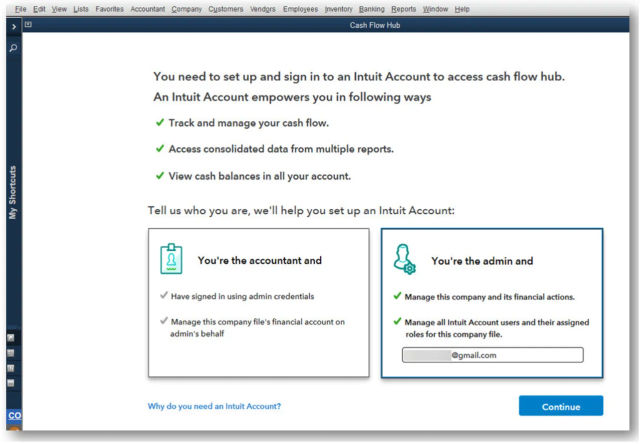Click the gmail.com email input field
This screenshot has height=444, width=640.
[493, 355]
